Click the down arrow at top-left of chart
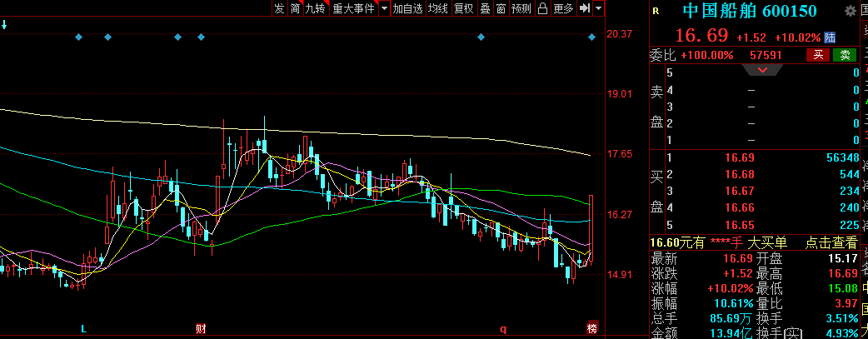 point(4,25)
